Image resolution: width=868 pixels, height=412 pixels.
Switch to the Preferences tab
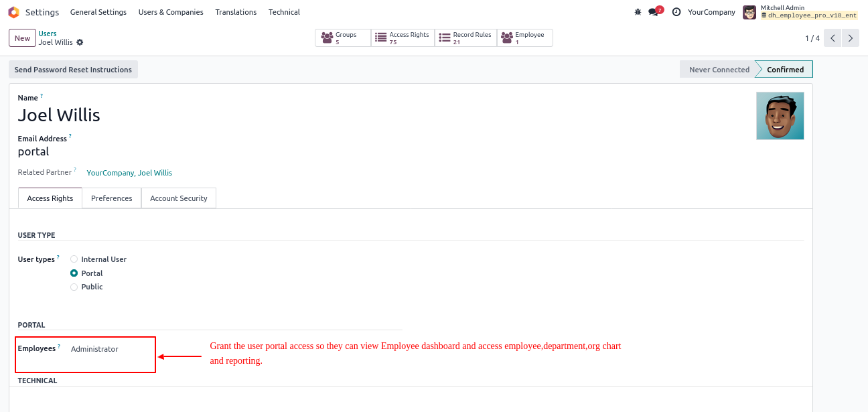(112, 198)
